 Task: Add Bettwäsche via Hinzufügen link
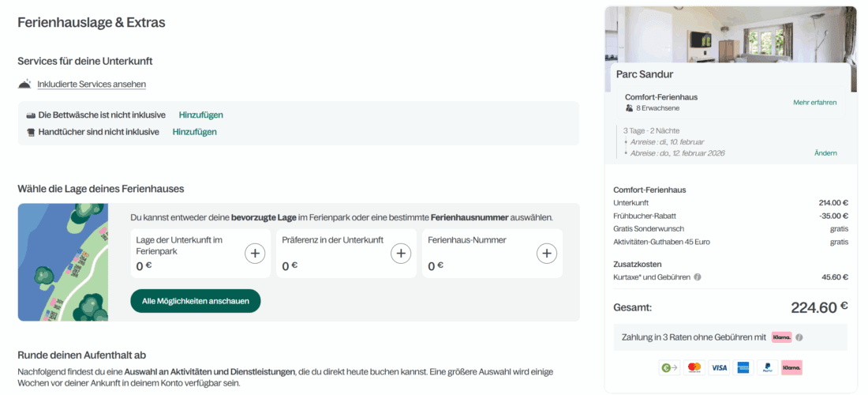tap(200, 115)
